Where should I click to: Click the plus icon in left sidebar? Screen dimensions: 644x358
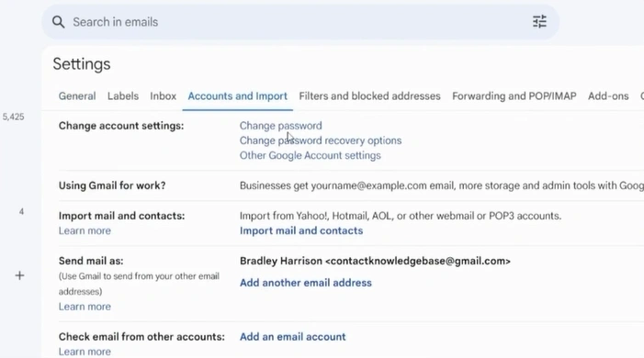(x=19, y=275)
